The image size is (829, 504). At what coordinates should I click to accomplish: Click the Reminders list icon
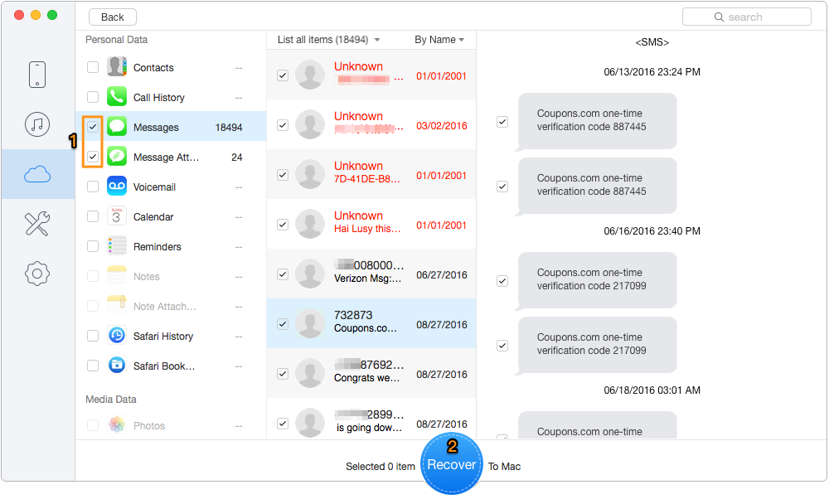point(117,246)
